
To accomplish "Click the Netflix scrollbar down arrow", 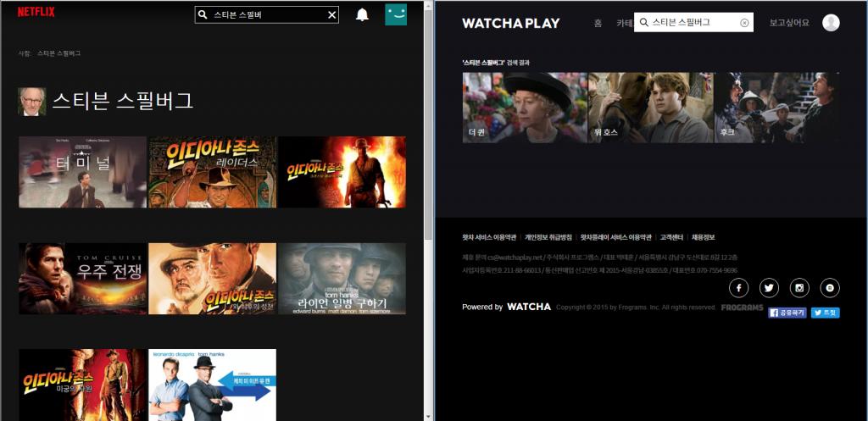I will [428, 417].
